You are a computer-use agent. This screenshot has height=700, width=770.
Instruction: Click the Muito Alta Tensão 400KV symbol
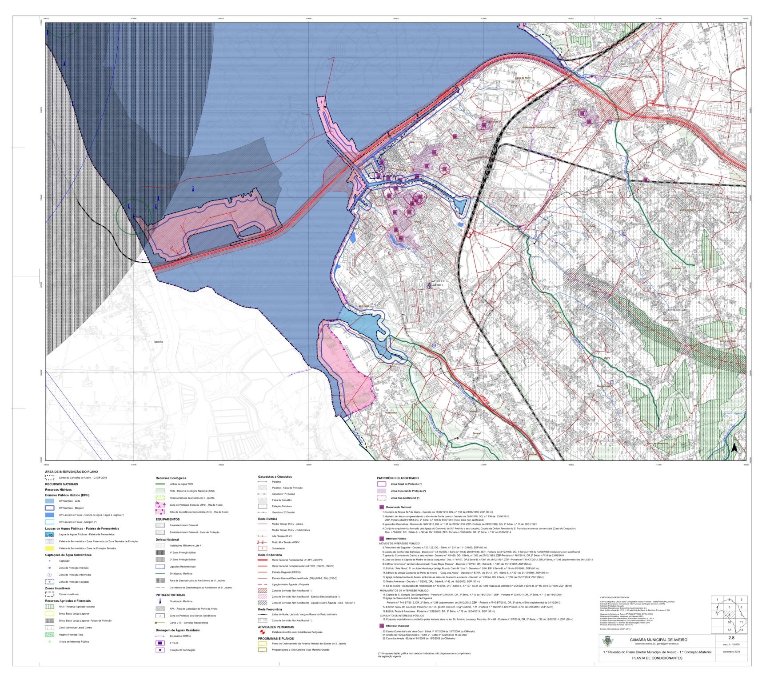tap(262, 542)
